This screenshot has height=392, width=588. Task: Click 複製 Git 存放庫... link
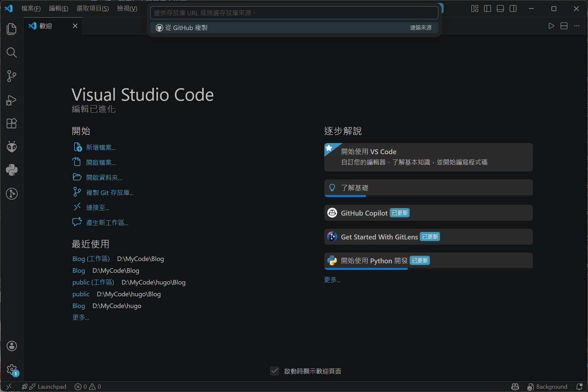point(110,193)
